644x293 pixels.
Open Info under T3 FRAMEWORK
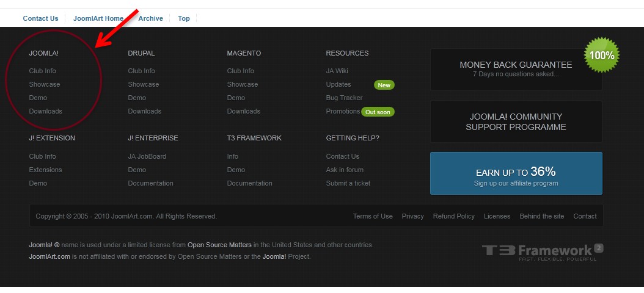(232, 156)
